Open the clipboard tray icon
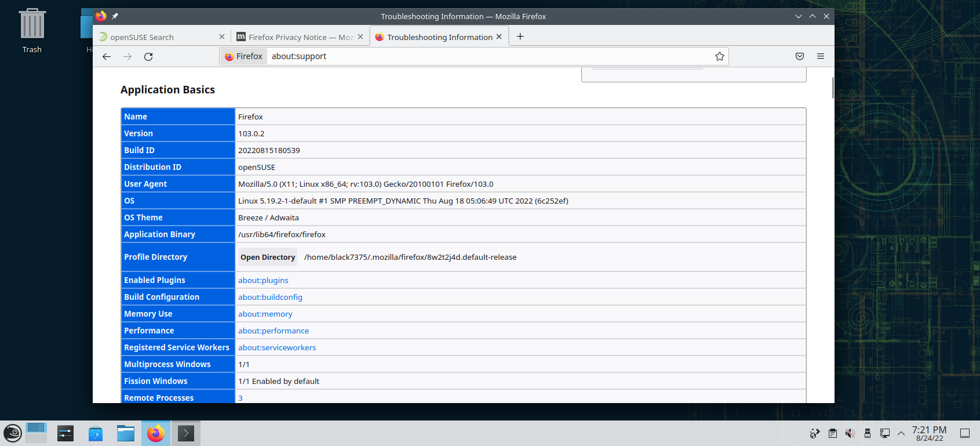The height and width of the screenshot is (446, 980). click(x=833, y=433)
